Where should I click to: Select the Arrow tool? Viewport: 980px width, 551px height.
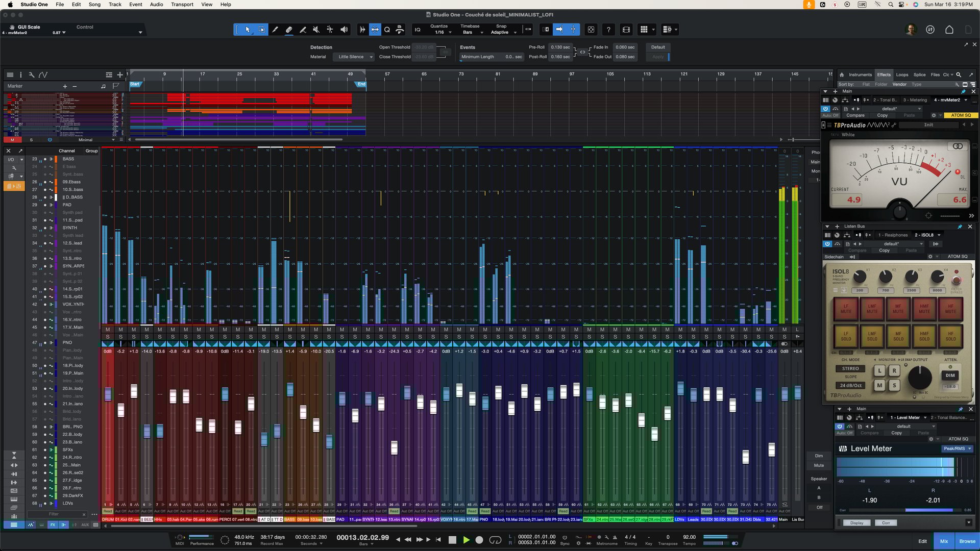248,30
